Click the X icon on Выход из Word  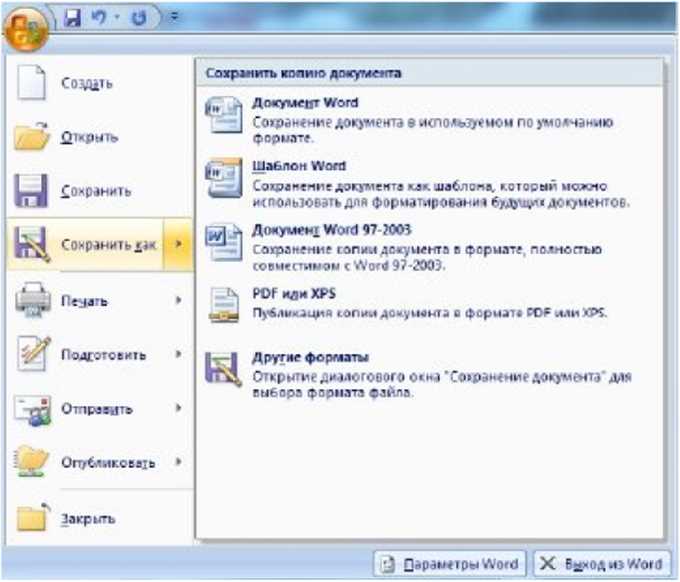[547, 563]
